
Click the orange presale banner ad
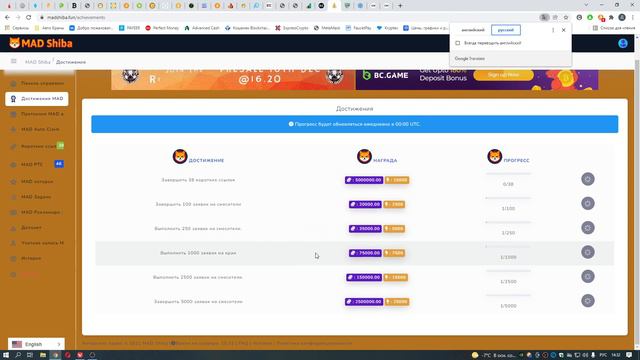[233, 80]
